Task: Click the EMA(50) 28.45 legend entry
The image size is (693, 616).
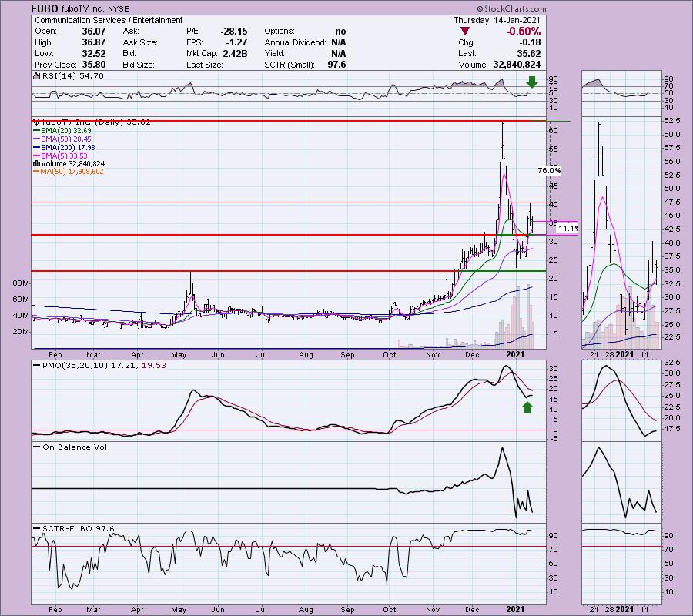Action: tap(62, 139)
